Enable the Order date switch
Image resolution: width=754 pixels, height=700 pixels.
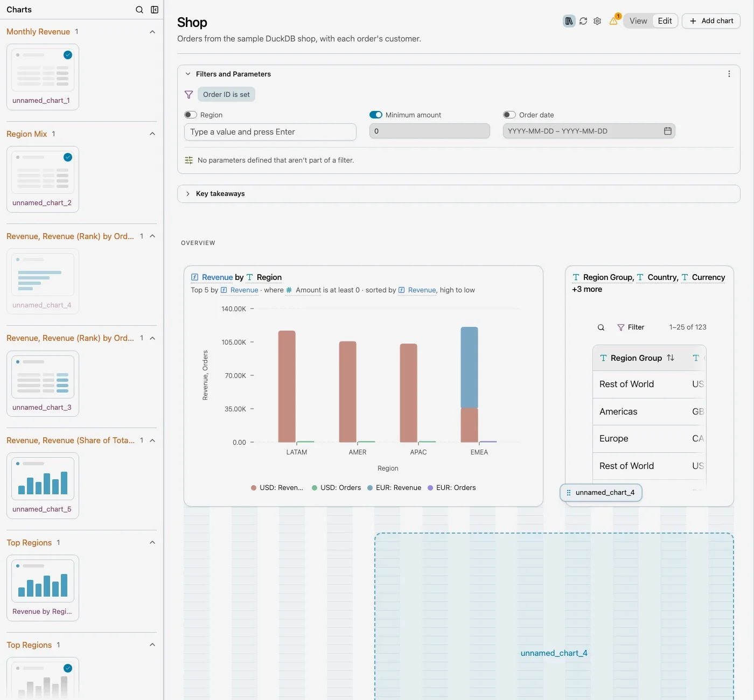pyautogui.click(x=509, y=115)
